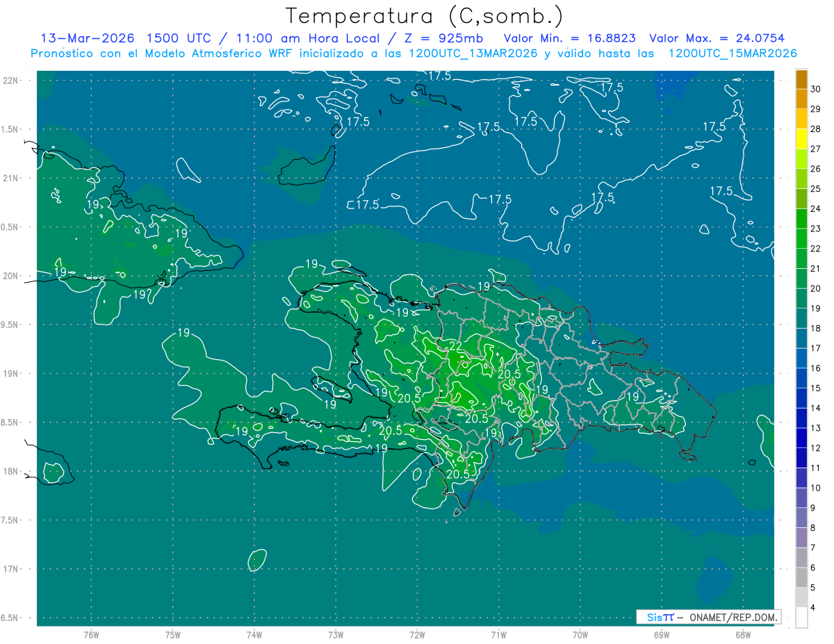The width and height of the screenshot is (834, 644).
Task: Click the 18N latitude axis label
Action: 10,471
